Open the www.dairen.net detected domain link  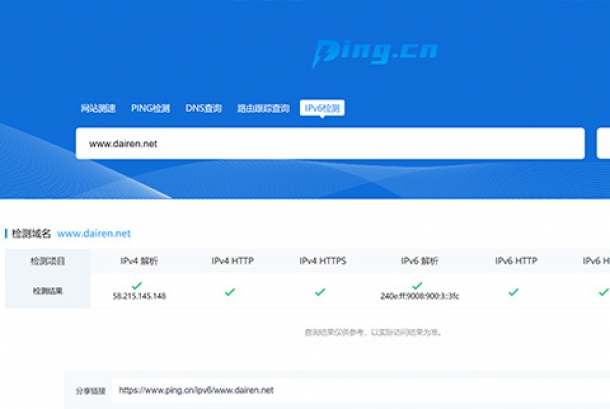[x=94, y=233]
